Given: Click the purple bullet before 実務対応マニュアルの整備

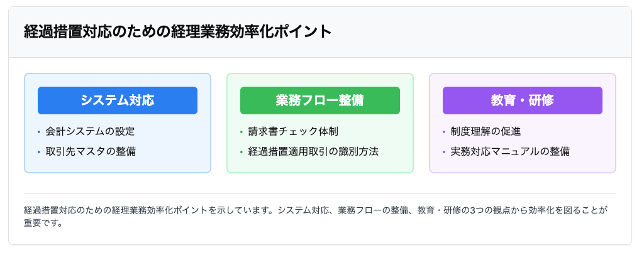Looking at the screenshot, I should click(x=443, y=152).
